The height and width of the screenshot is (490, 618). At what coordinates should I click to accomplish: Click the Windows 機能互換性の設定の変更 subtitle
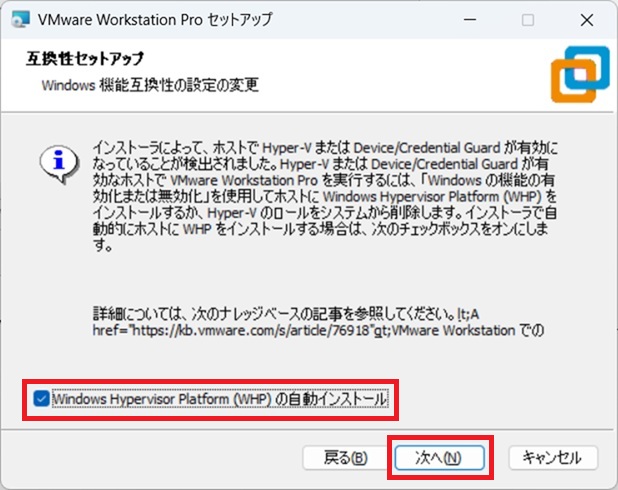pos(150,85)
